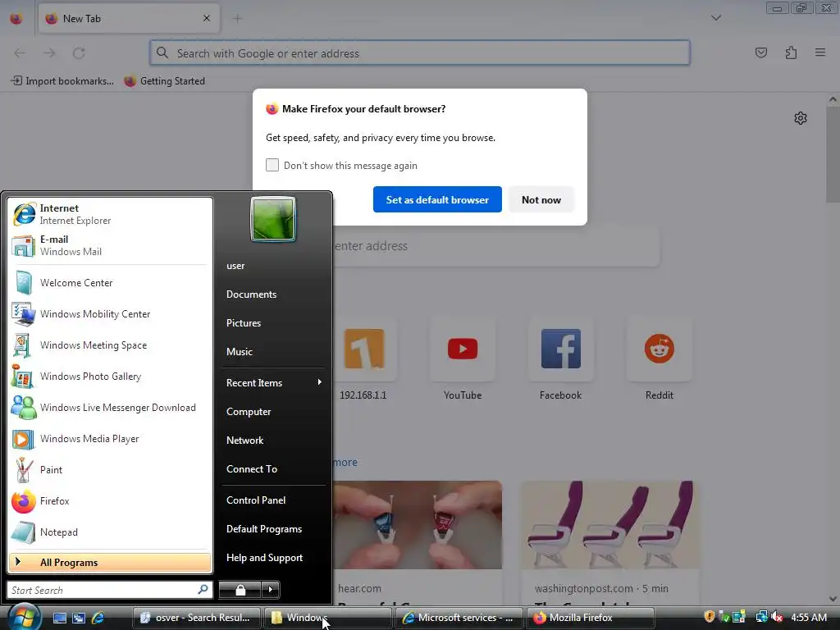Click Import bookmarks bookmark item
The height and width of the screenshot is (630, 840).
(62, 81)
